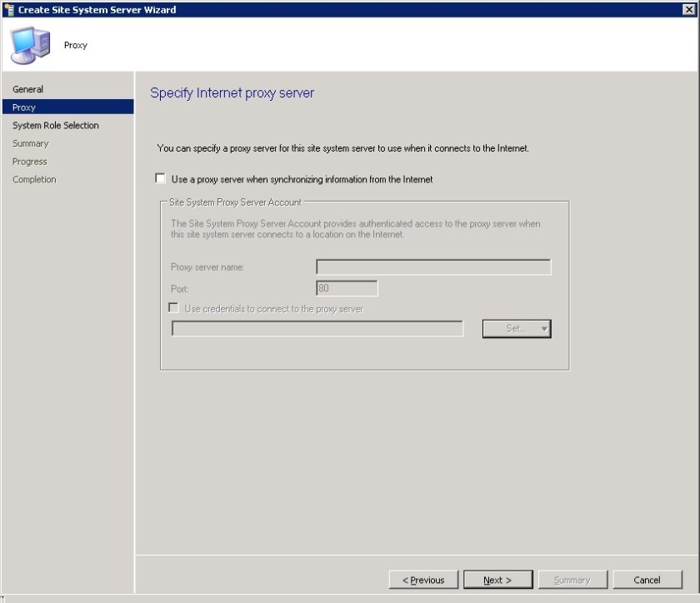Open the Set account dropdown arrow
This screenshot has height=603, width=700.
tap(542, 328)
